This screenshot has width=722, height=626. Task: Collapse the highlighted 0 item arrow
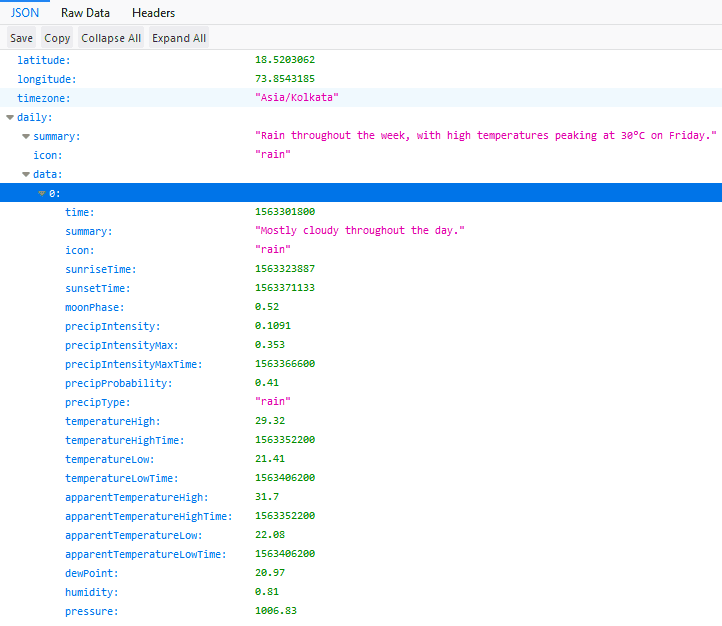tap(42, 193)
